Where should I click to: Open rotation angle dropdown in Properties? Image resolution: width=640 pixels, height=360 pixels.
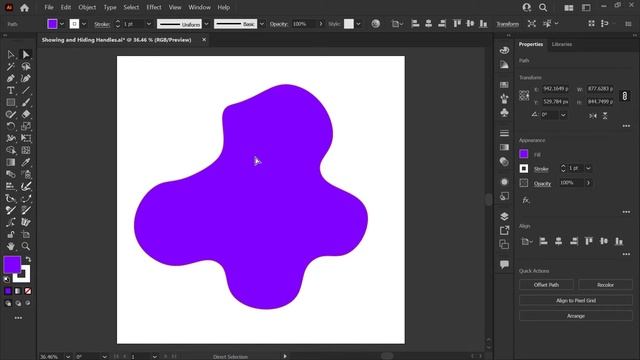point(563,115)
